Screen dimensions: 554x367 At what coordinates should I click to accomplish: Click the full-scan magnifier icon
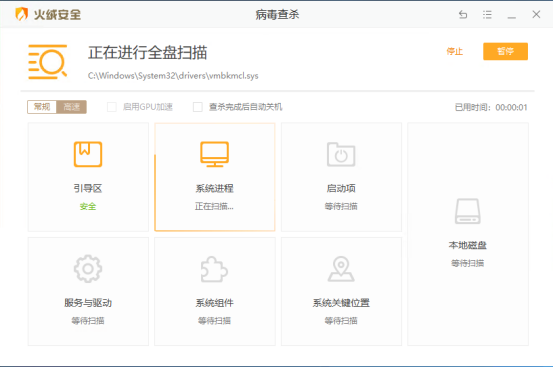47,62
